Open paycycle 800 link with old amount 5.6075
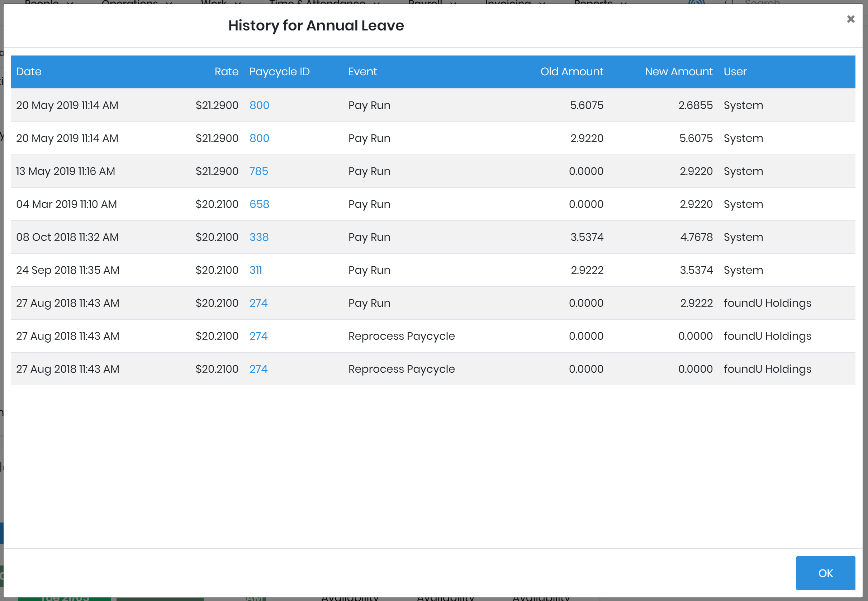Image resolution: width=868 pixels, height=601 pixels. click(x=259, y=105)
